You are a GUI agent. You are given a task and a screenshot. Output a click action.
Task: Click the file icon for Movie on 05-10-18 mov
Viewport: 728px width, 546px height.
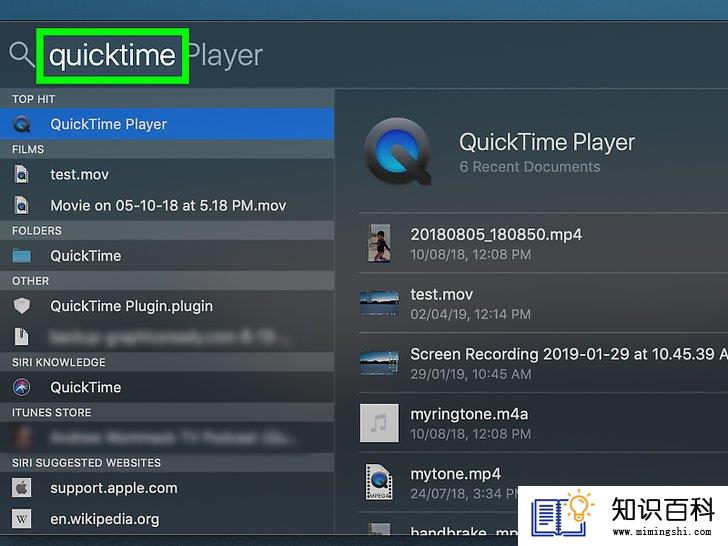(x=21, y=205)
